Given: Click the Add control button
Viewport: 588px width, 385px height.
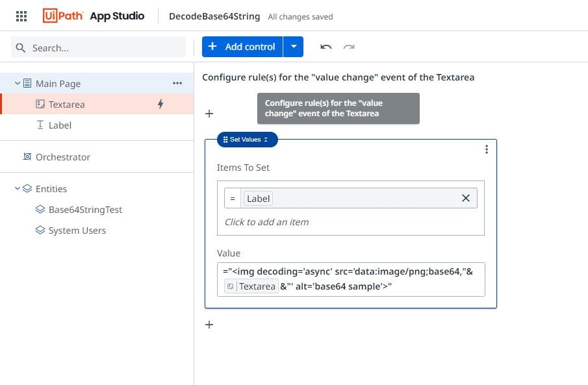Looking at the screenshot, I should 242,47.
